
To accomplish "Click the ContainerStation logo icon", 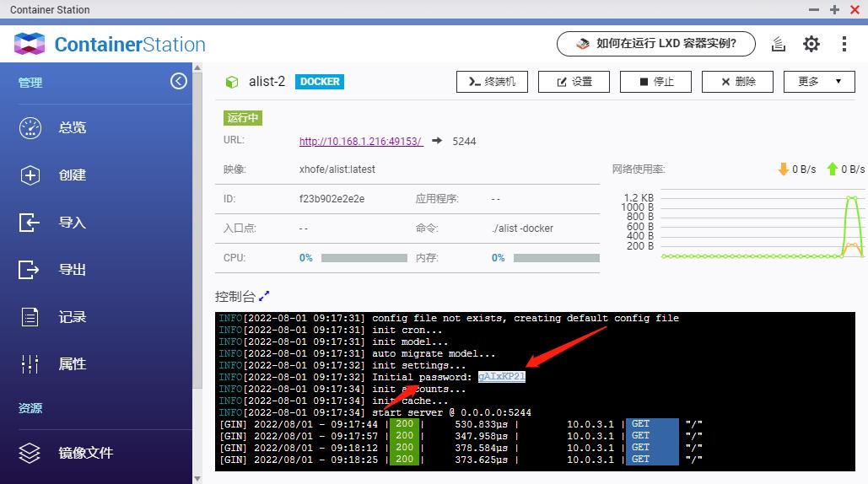I will click(30, 44).
